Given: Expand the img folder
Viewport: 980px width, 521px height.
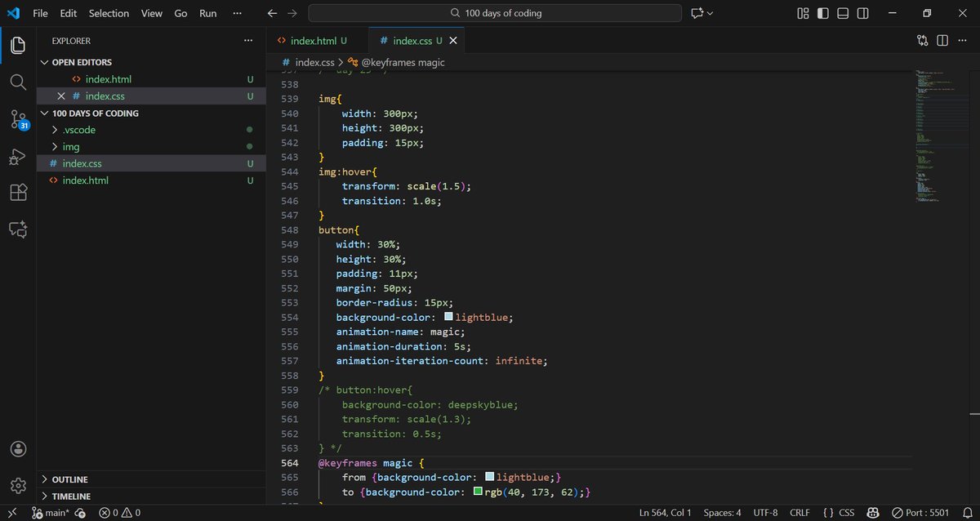Looking at the screenshot, I should click(152, 147).
